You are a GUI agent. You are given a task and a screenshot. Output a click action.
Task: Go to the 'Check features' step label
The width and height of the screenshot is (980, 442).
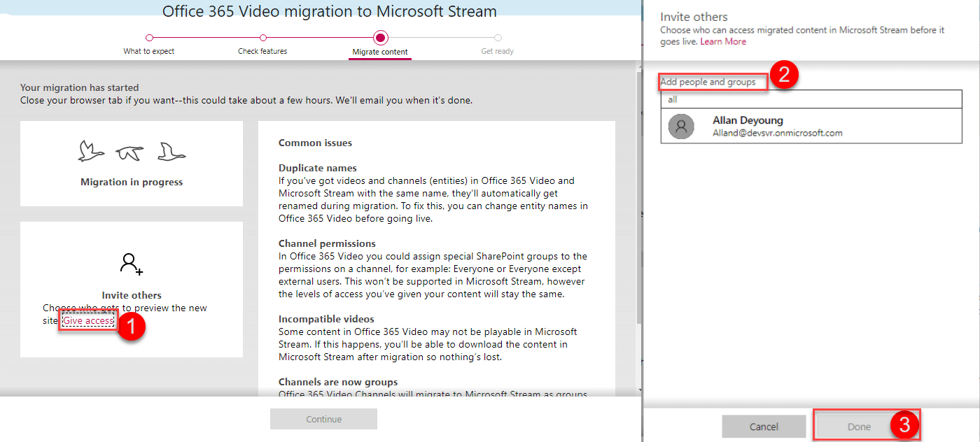pyautogui.click(x=262, y=51)
